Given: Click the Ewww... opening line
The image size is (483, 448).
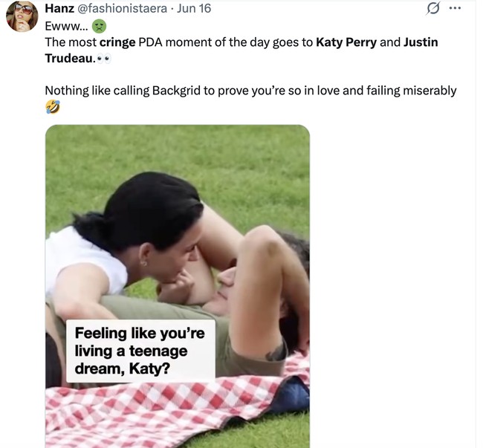Looking at the screenshot, I should (66, 27).
